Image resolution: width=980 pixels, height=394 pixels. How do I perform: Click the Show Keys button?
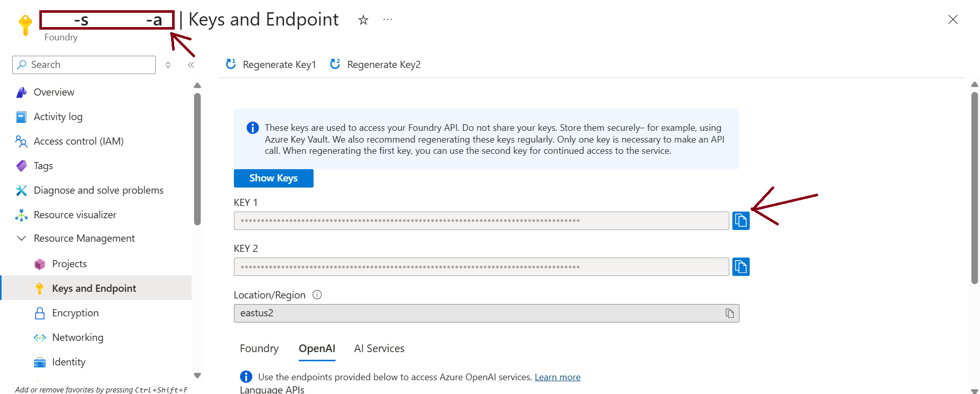pos(273,178)
